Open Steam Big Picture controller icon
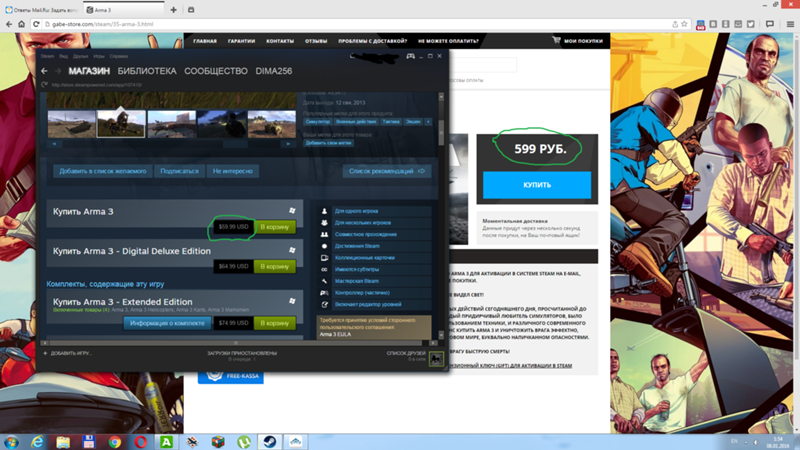This screenshot has height=450, width=800. pos(410,56)
